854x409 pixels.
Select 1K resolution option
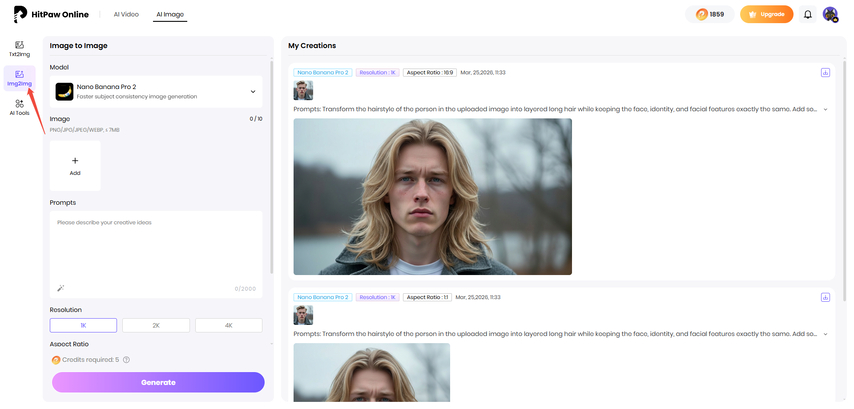click(83, 325)
